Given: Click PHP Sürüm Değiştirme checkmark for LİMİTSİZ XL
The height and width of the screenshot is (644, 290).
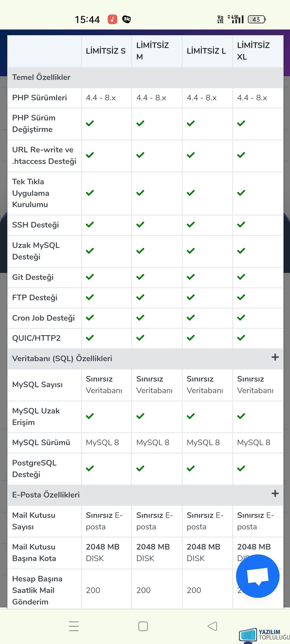Looking at the screenshot, I should point(241,123).
